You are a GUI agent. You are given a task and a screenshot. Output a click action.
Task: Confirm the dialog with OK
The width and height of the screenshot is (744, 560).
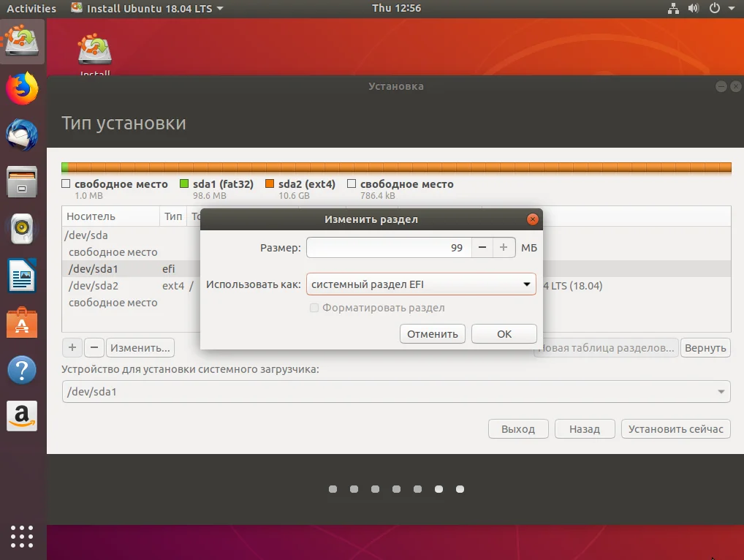504,334
